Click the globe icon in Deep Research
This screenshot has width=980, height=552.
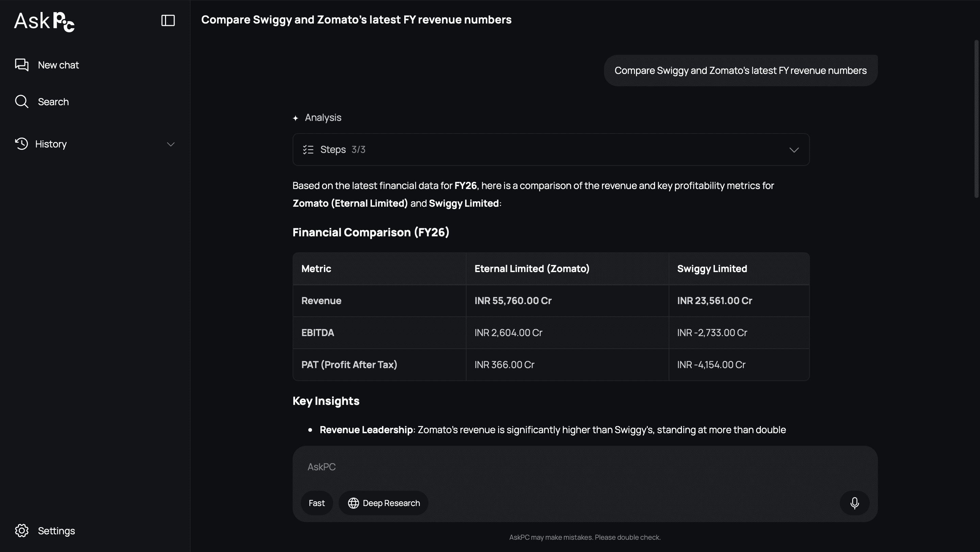(354, 503)
